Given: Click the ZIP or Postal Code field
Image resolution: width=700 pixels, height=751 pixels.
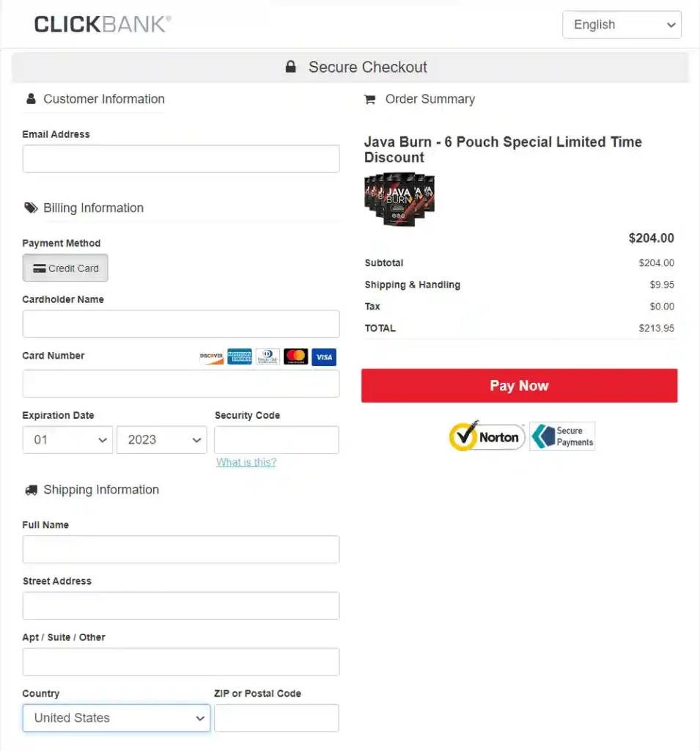Looking at the screenshot, I should click(x=276, y=718).
